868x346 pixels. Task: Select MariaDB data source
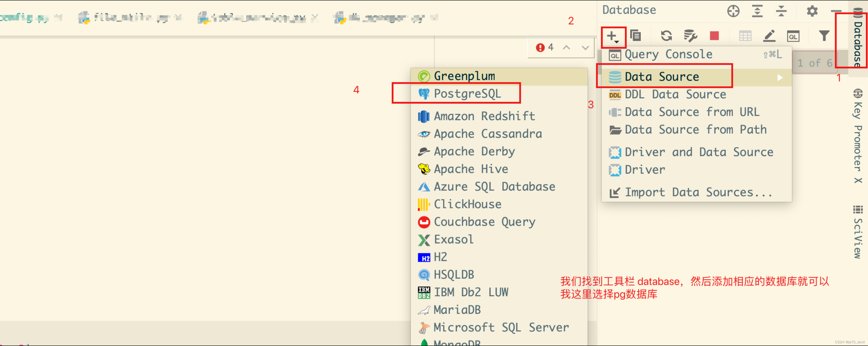pos(499,310)
